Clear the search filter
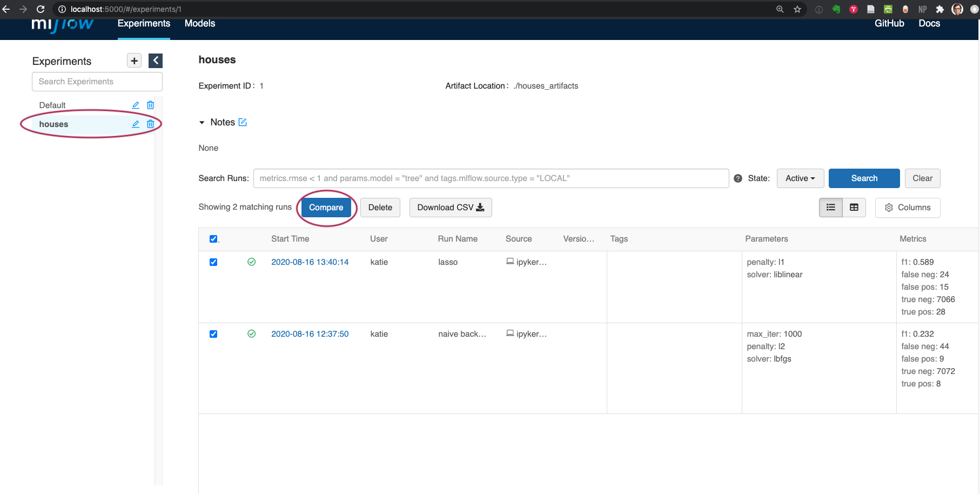The image size is (980, 494). click(x=922, y=178)
